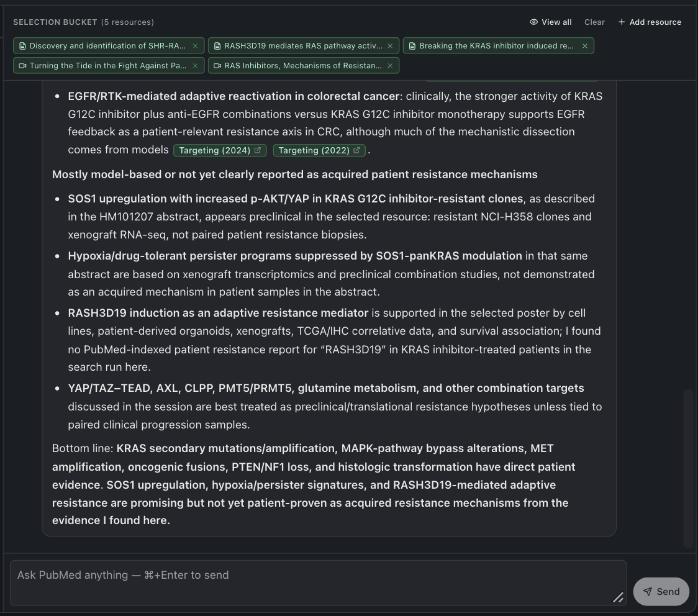Click 'RASH3D19 induction as an adaptive' text
The image size is (698, 616).
pos(218,313)
